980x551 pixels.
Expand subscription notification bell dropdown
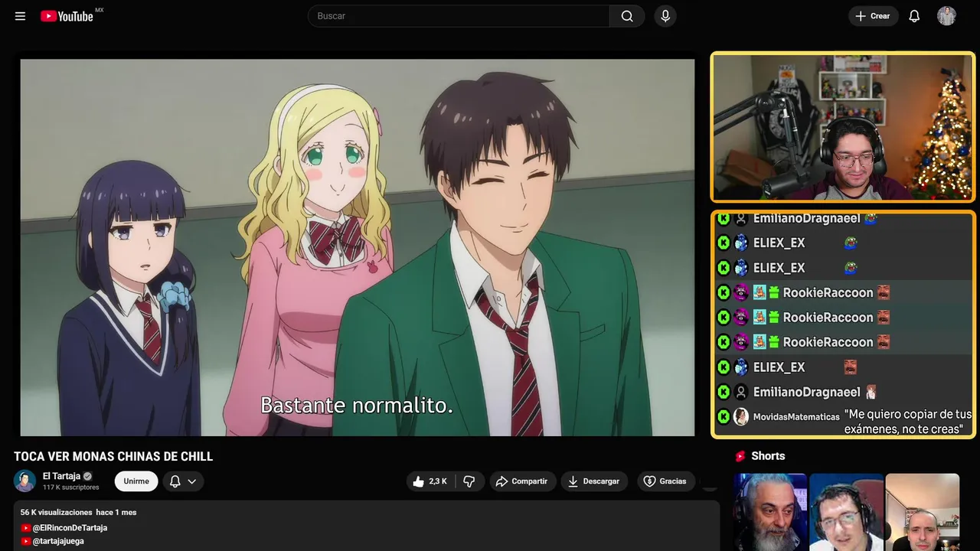(x=183, y=481)
